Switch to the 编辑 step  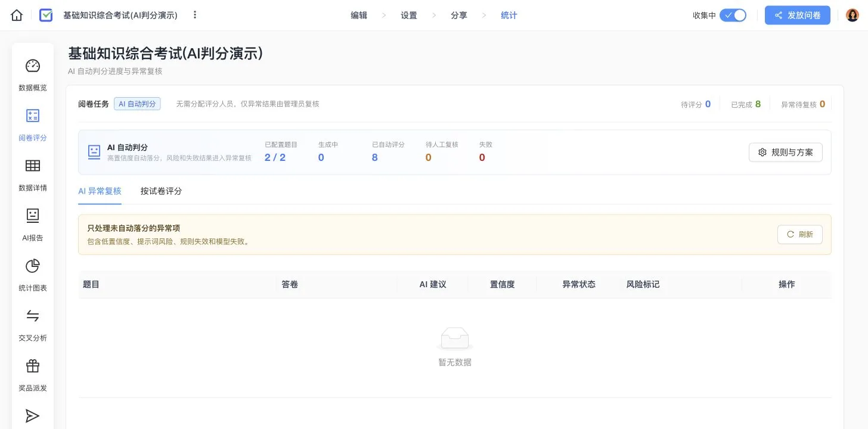[x=359, y=15]
